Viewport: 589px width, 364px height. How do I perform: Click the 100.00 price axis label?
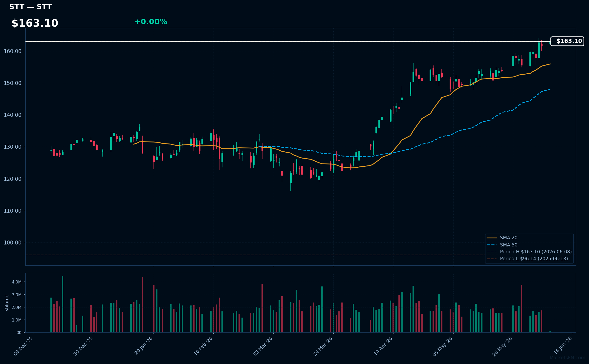point(13,243)
